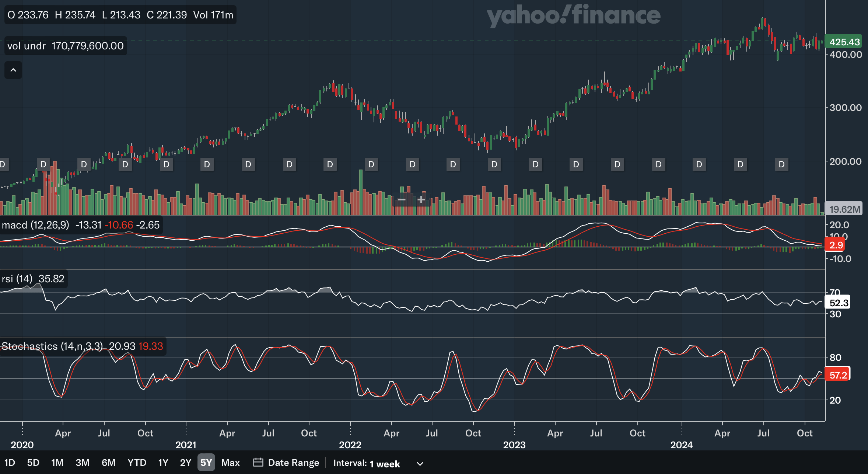Click the Stochastics (14,n,3,3) indicator label

[52, 346]
